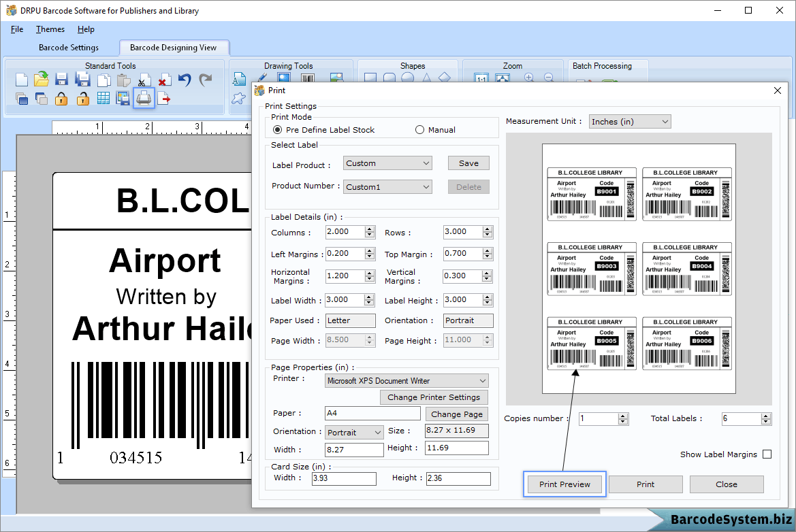Increase the Rows value with up arrow
796x532 pixels.
pyautogui.click(x=488, y=229)
